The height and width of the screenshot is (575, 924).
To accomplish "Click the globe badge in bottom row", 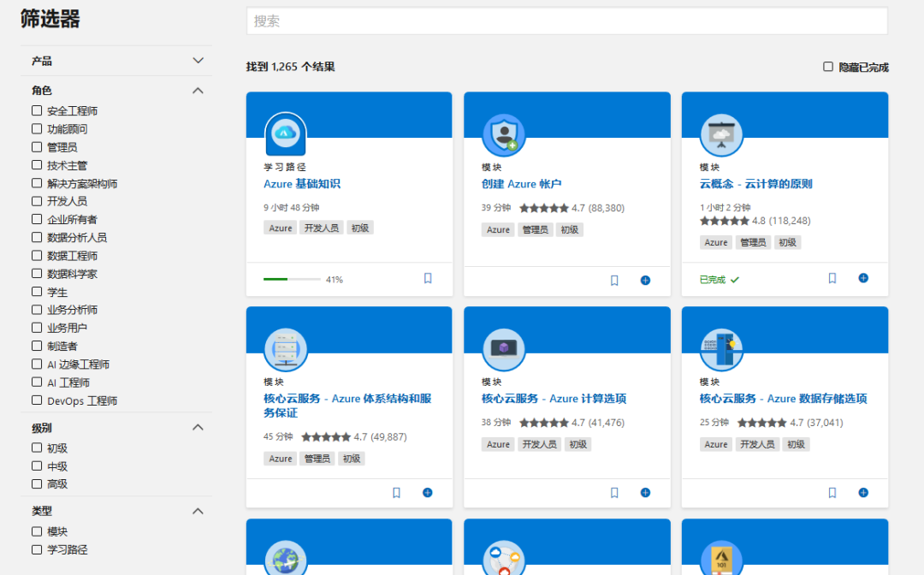I will click(x=286, y=557).
